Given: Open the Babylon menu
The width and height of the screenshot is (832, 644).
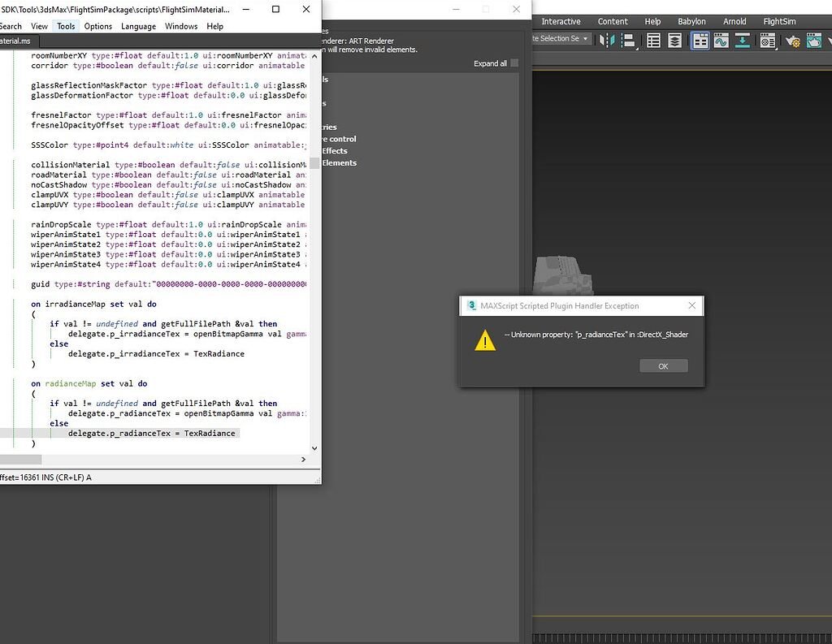Looking at the screenshot, I should pyautogui.click(x=691, y=21).
